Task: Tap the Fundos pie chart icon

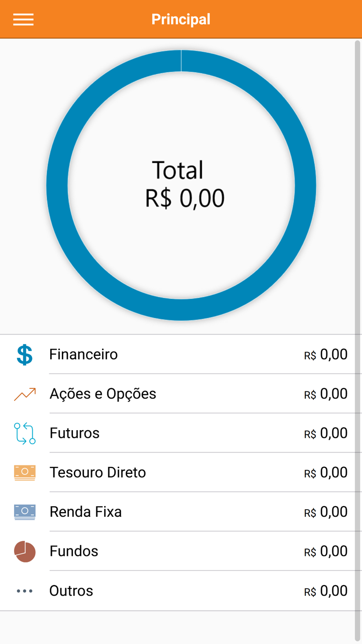Action: tap(25, 551)
